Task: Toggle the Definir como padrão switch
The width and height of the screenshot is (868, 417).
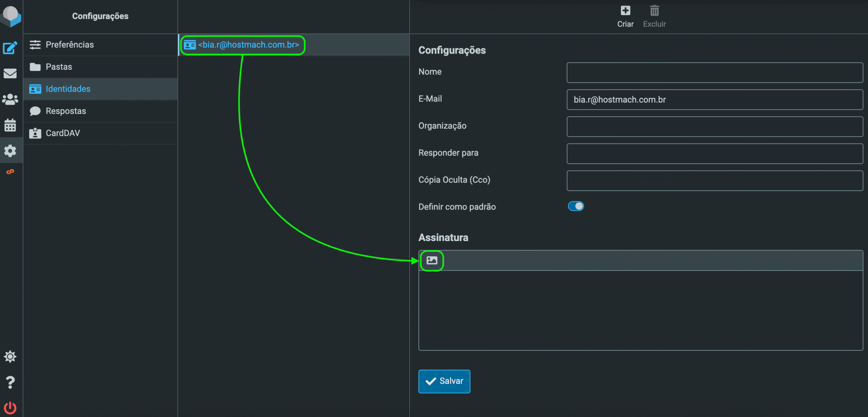Action: pyautogui.click(x=576, y=206)
